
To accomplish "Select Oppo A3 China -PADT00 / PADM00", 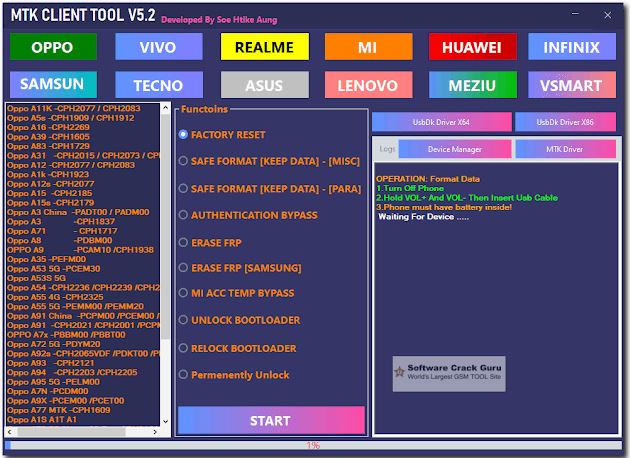I will tap(78, 212).
